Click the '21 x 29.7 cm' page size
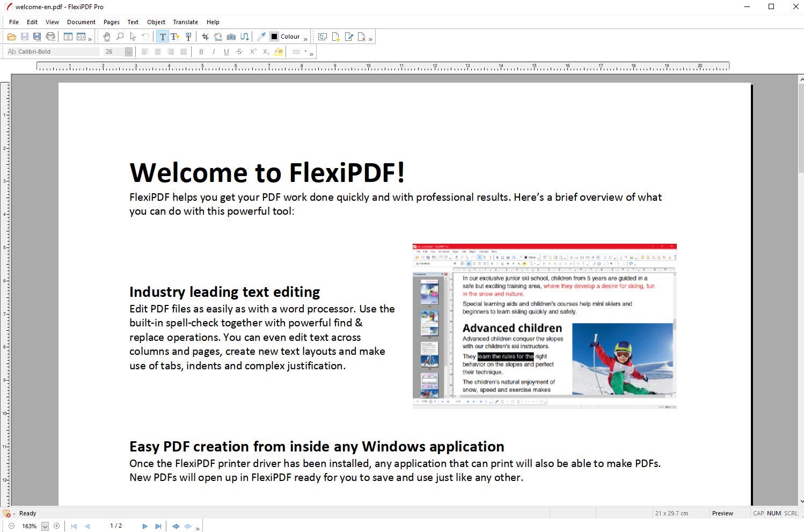Screen dimensions: 804x532 point(671,513)
